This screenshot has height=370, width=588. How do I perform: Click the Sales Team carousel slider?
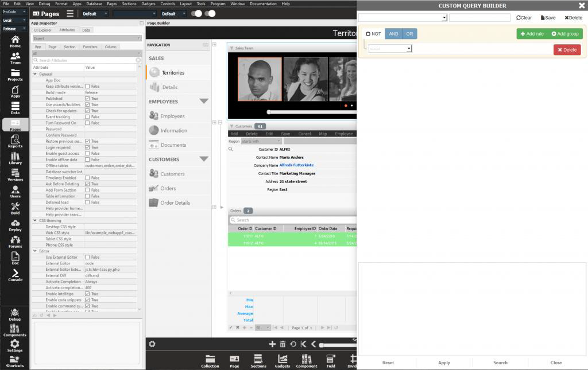tap(310, 112)
